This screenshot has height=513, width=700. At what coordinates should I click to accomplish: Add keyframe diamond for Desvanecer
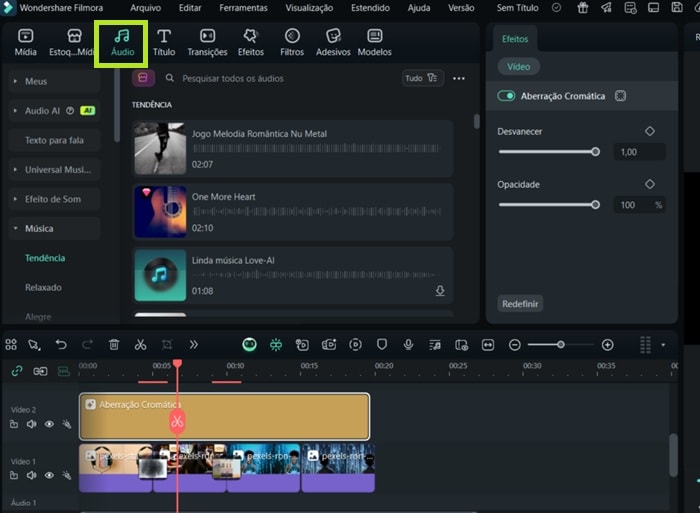[x=650, y=131]
